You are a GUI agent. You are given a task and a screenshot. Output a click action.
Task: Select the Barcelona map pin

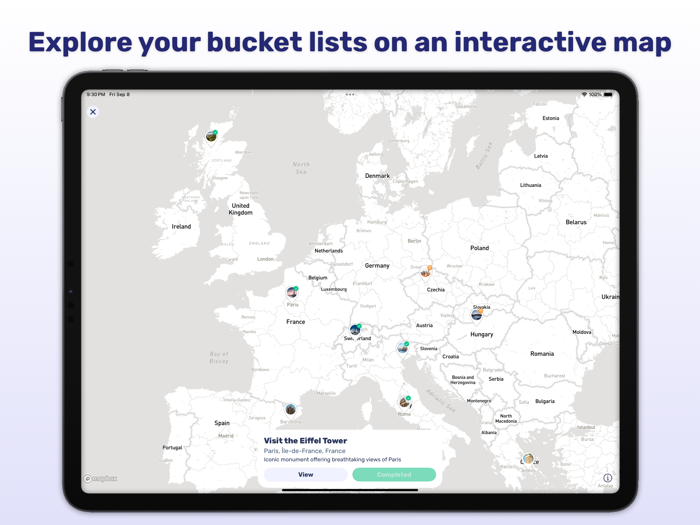291,410
